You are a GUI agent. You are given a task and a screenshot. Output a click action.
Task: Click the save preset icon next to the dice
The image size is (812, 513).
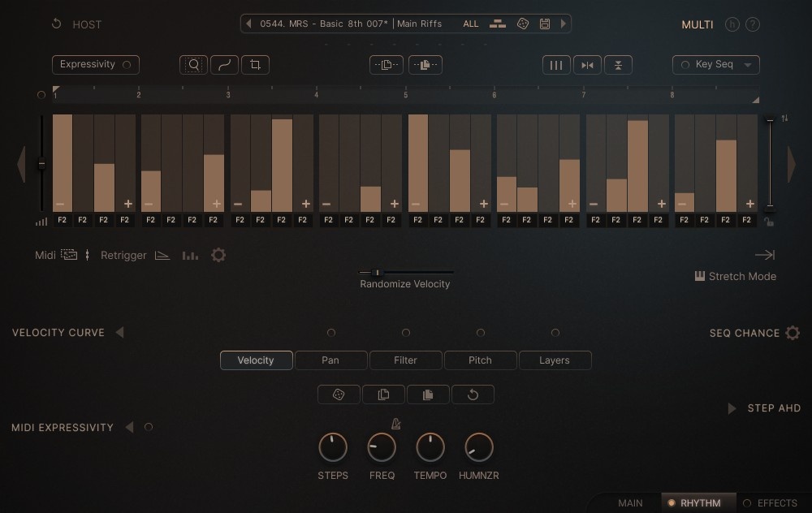pyautogui.click(x=545, y=24)
